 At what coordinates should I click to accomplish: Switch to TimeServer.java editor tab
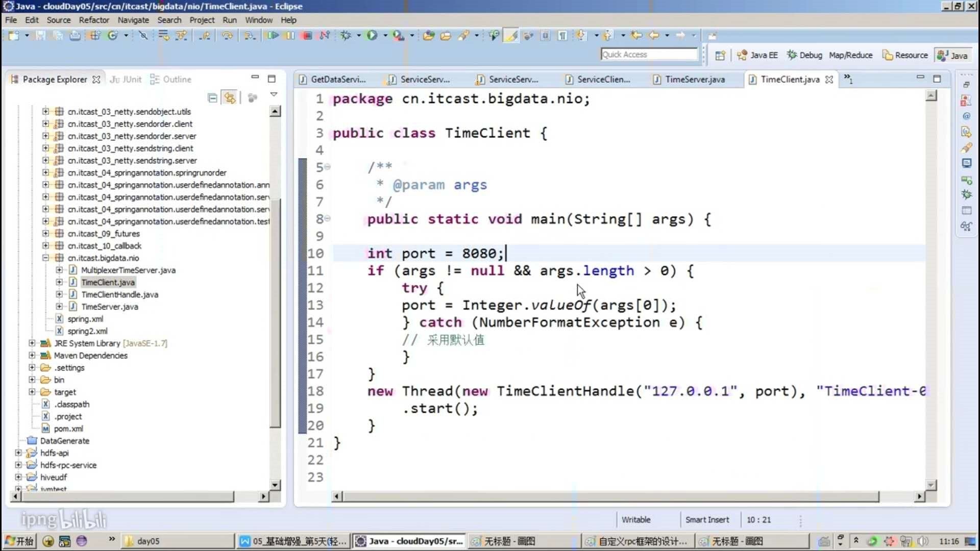694,79
